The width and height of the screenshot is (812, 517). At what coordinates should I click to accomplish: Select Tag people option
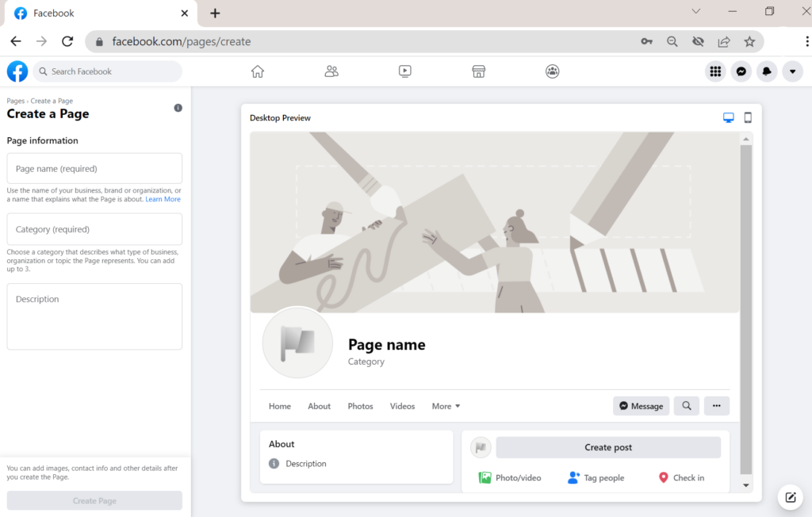pyautogui.click(x=596, y=477)
